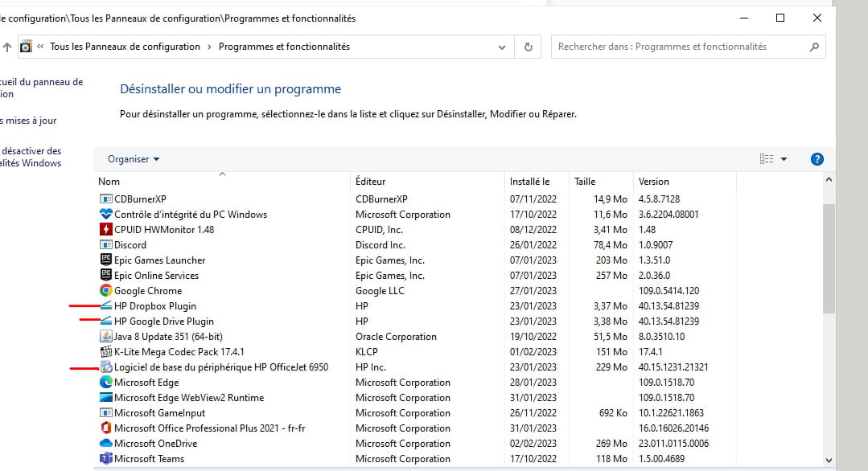Open the blue help question mark

click(817, 159)
